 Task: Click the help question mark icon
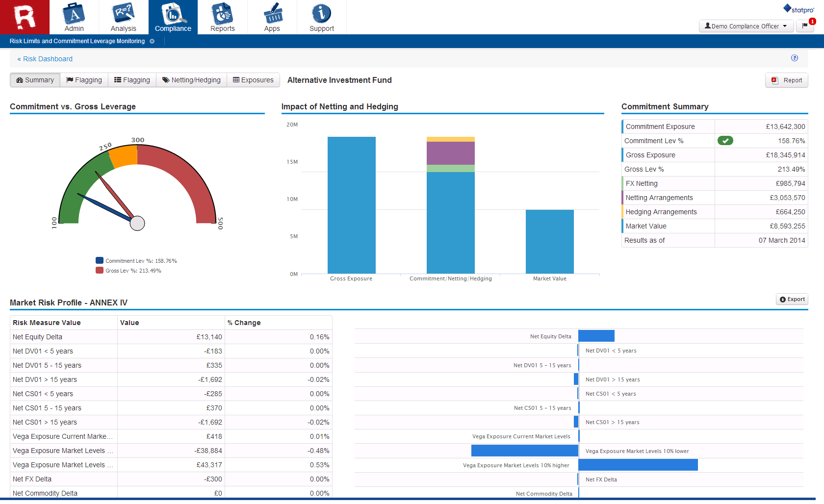(795, 58)
